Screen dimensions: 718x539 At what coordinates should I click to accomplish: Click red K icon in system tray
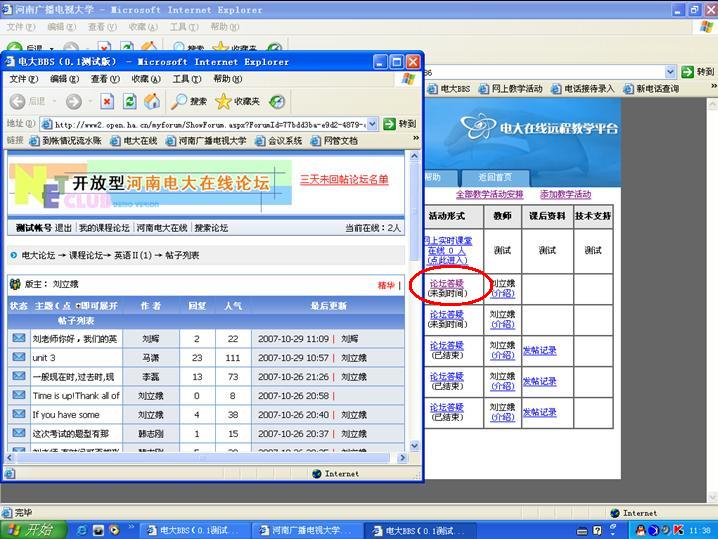click(678, 530)
